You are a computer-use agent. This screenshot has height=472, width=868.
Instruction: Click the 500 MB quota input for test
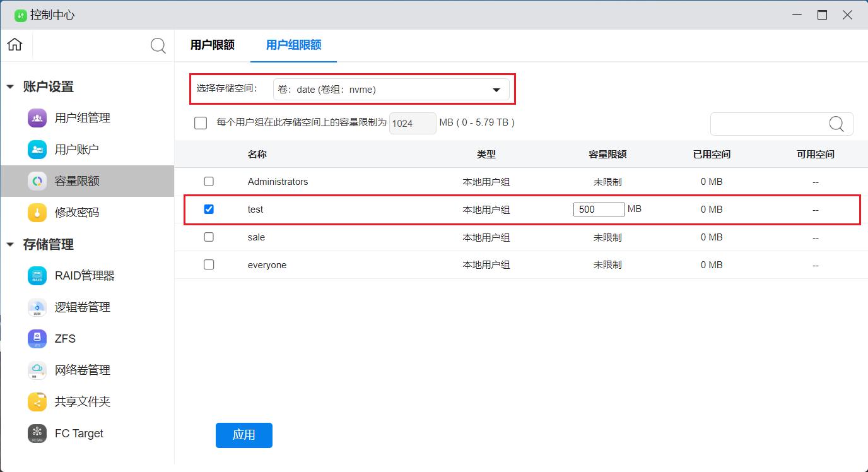(x=598, y=209)
